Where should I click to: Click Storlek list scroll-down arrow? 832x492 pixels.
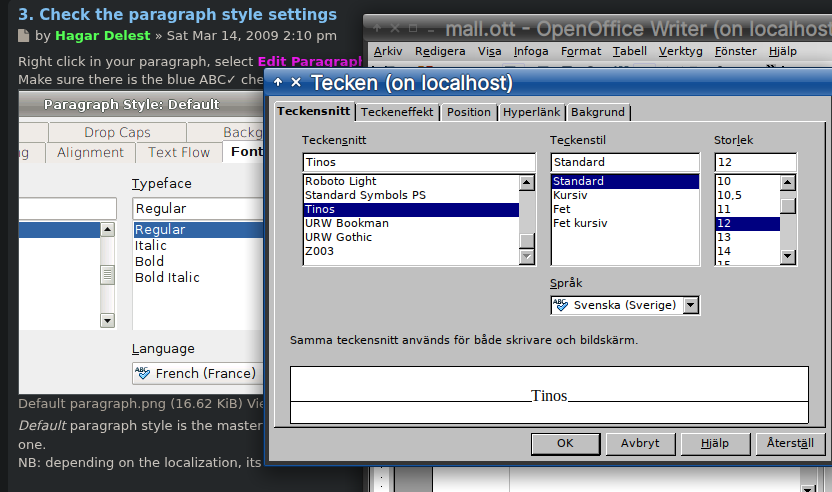tap(788, 257)
